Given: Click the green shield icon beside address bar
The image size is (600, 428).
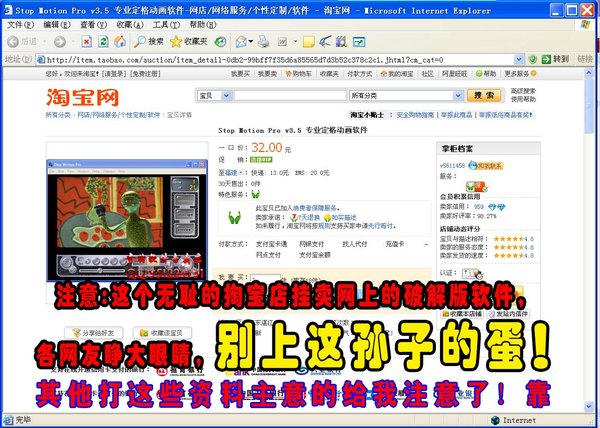Looking at the screenshot, I should pos(532,59).
